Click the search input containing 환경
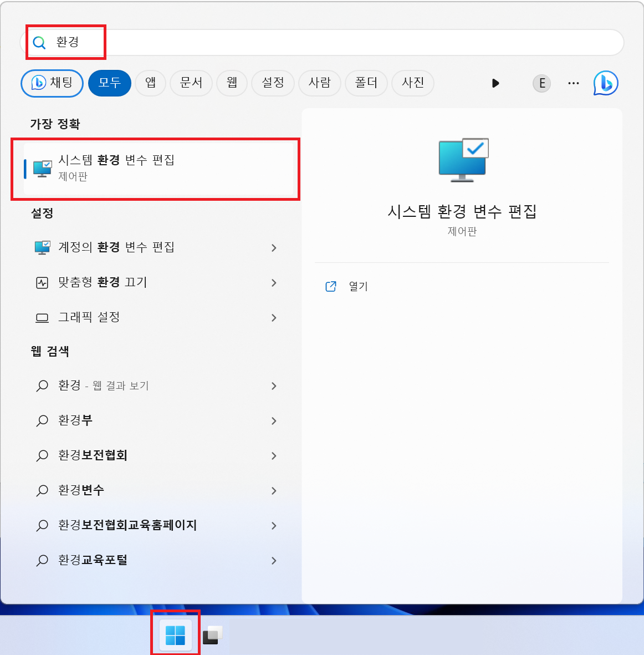Viewport: 644px width, 655px height. coord(322,42)
